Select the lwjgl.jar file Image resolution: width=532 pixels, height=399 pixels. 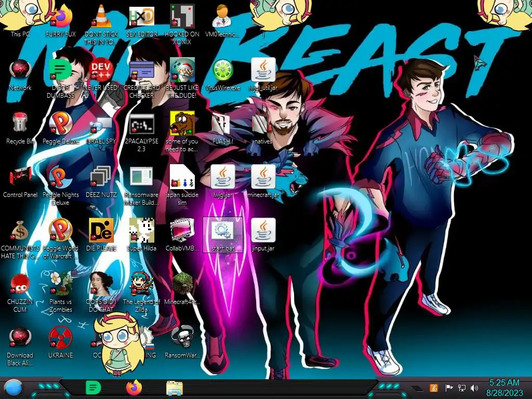click(x=222, y=181)
